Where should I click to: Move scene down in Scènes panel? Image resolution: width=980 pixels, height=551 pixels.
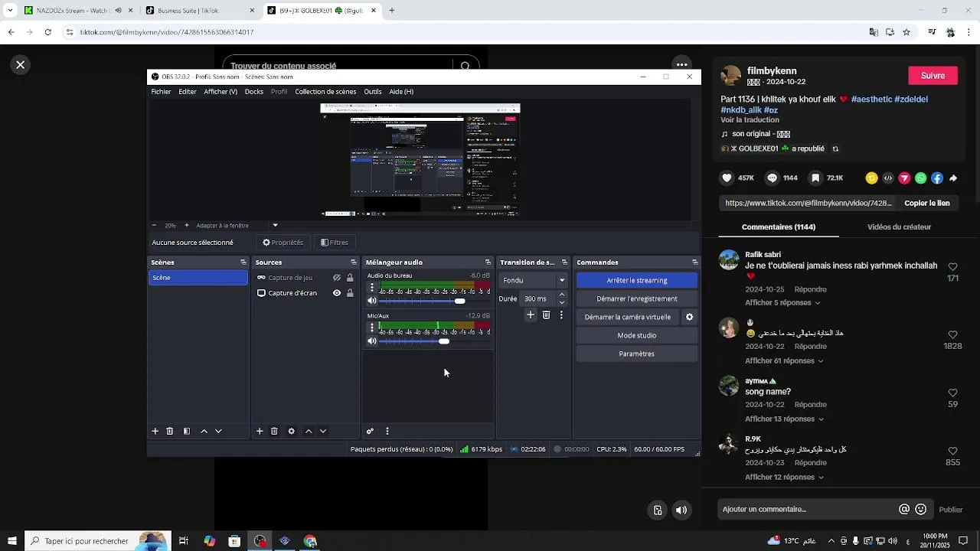pos(218,431)
